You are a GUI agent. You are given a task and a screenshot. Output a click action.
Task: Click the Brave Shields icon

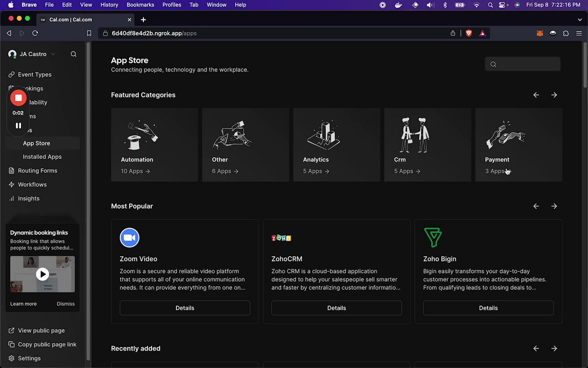(469, 33)
